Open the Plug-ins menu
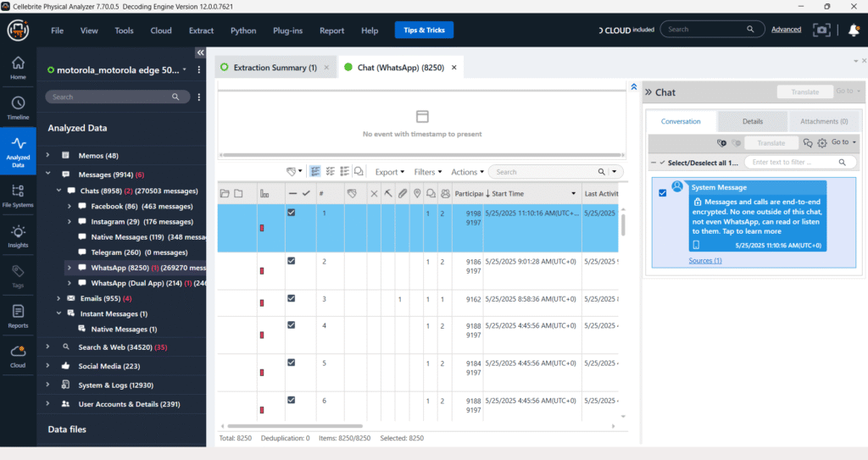The height and width of the screenshot is (460, 868). 288,30
